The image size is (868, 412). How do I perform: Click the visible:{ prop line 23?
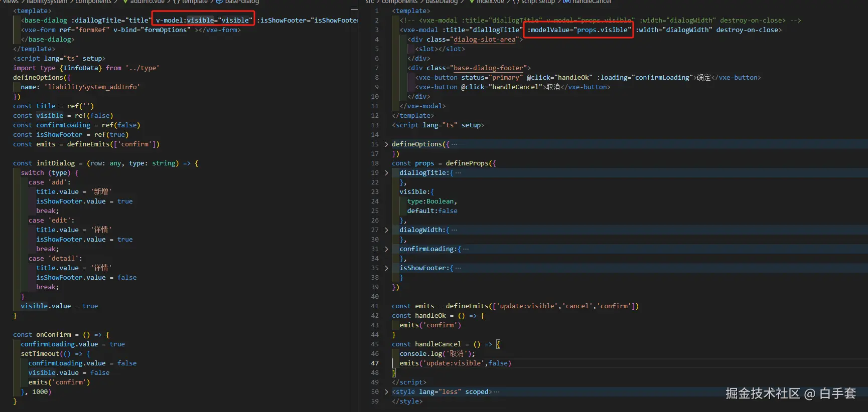point(416,192)
